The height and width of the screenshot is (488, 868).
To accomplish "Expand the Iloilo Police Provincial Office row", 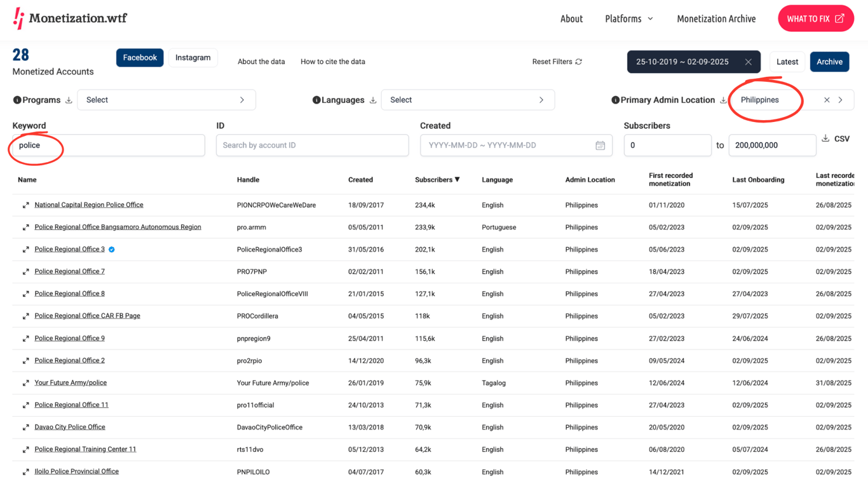I will coord(25,472).
